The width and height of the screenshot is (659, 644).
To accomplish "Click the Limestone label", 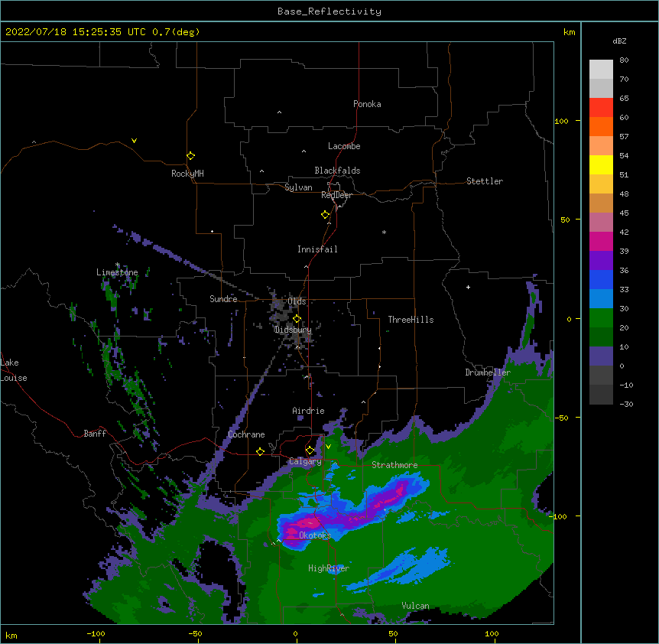I will point(117,272).
